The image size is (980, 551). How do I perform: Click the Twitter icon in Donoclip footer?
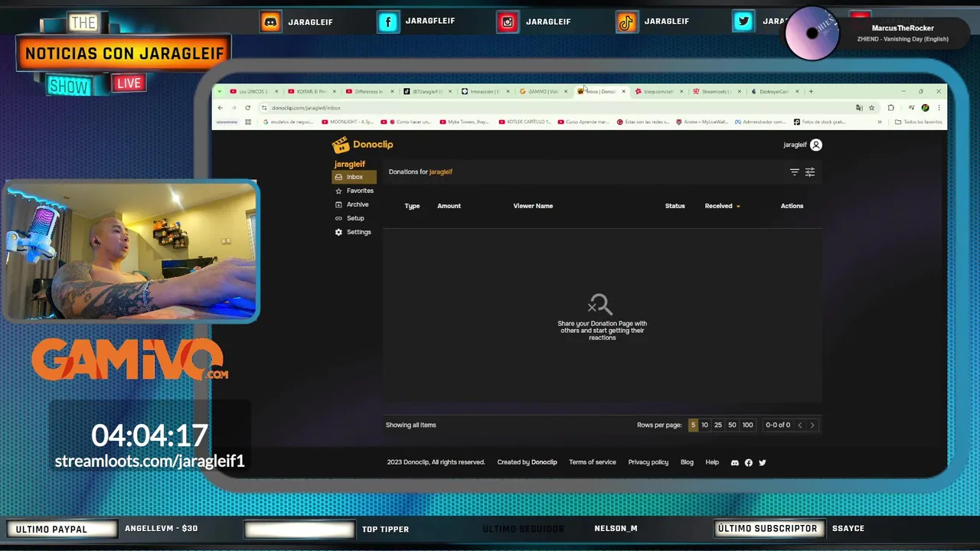(762, 462)
